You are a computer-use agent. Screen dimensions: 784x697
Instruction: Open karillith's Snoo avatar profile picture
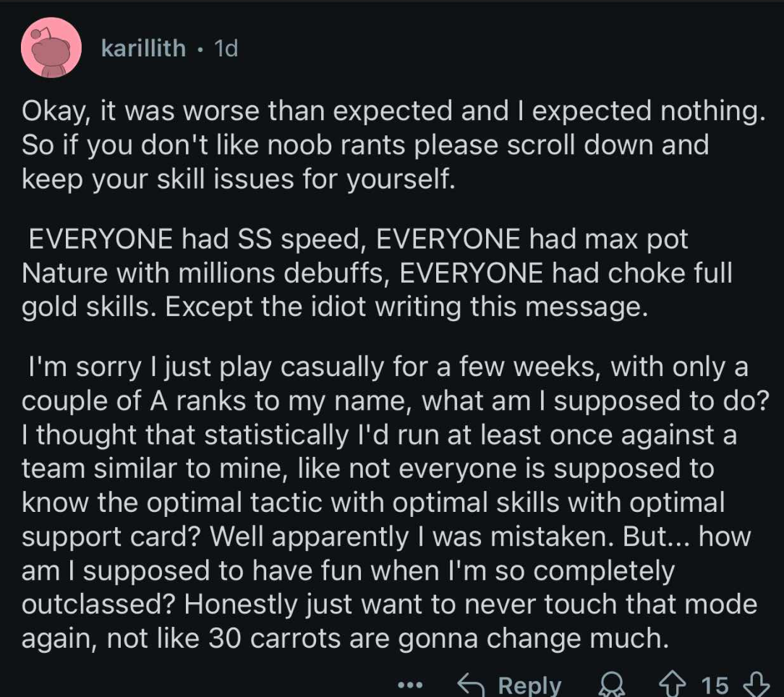click(x=51, y=48)
